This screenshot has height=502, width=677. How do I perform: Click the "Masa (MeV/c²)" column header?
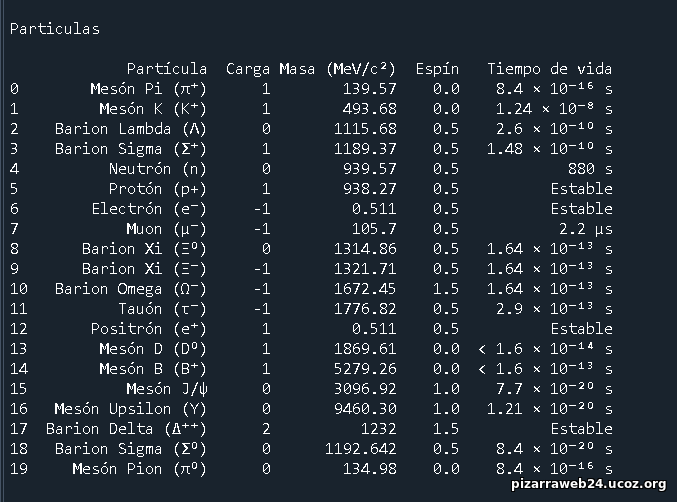click(338, 69)
